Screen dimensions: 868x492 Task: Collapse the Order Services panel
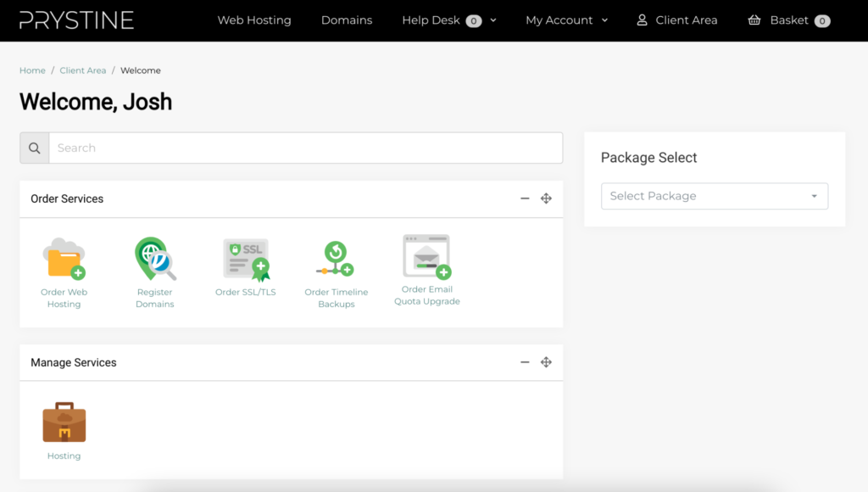coord(524,198)
